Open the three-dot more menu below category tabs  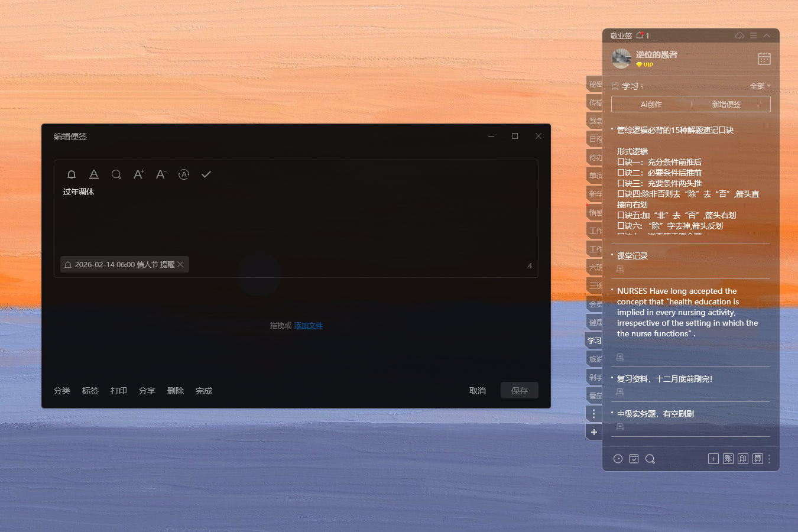(x=594, y=414)
